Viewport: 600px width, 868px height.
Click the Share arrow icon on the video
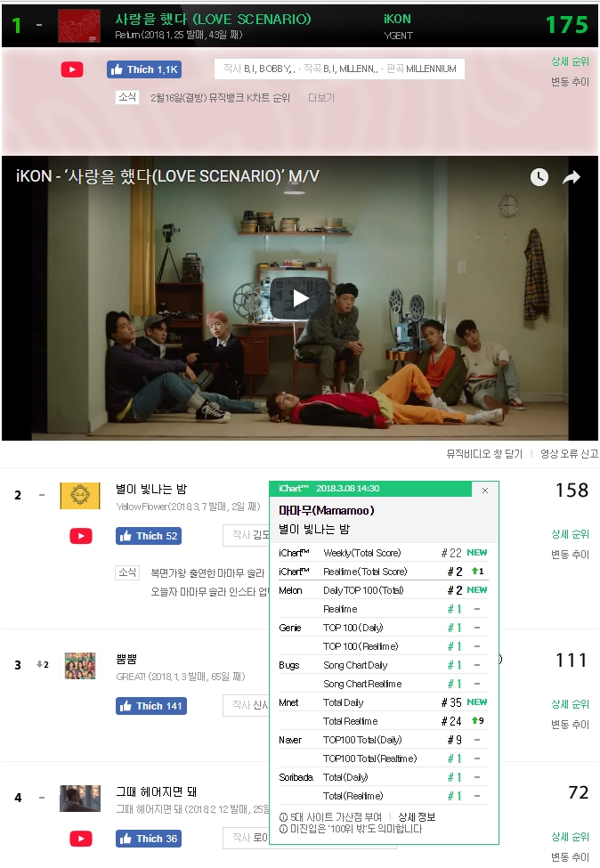tap(572, 177)
